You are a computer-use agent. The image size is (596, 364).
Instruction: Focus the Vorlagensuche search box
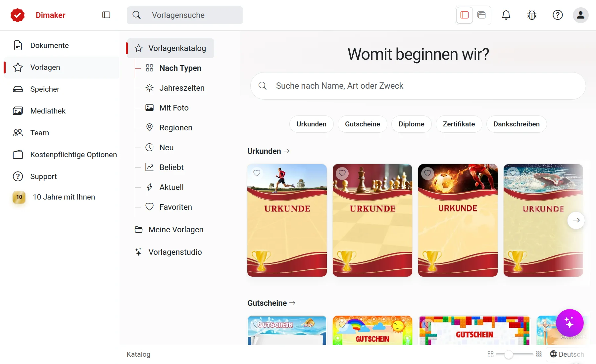185,15
